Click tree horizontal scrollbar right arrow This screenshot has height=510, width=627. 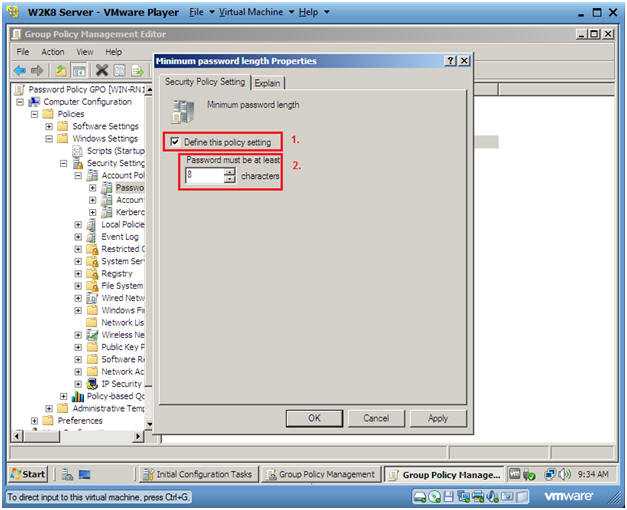coord(138,436)
